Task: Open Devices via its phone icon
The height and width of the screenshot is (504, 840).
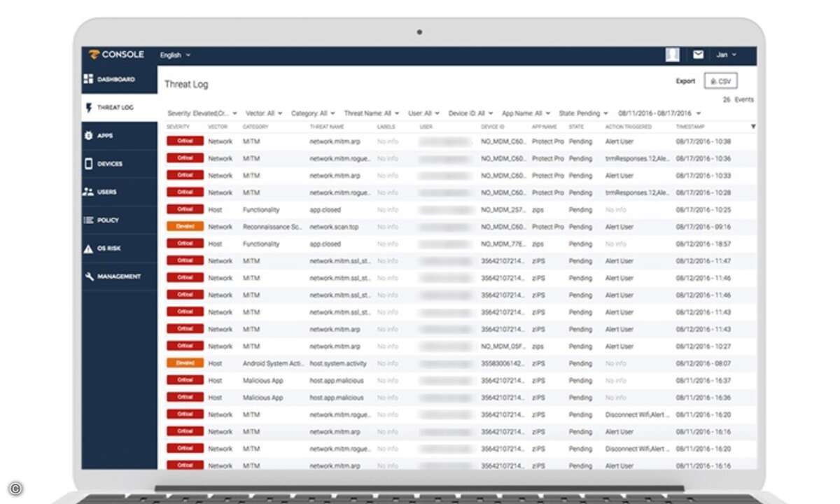Action: 88,164
